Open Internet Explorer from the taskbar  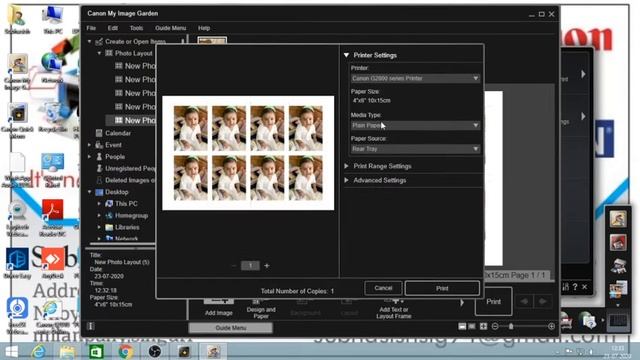pyautogui.click(x=39, y=351)
